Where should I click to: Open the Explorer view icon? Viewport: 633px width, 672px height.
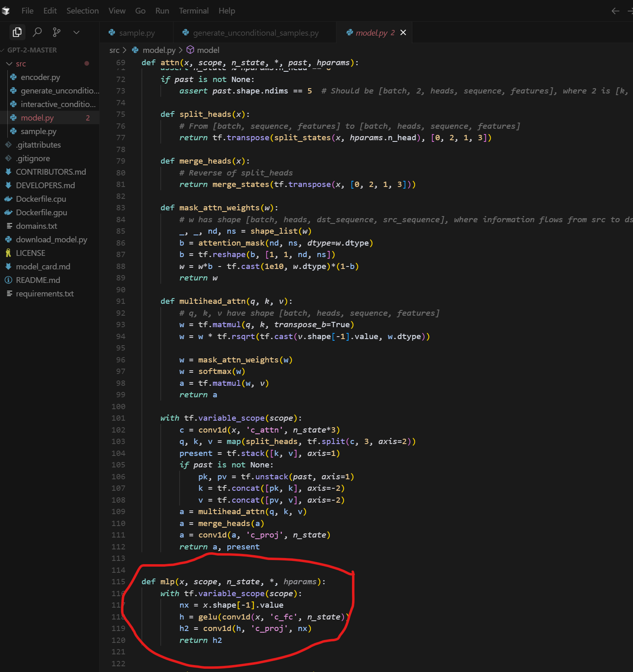[x=17, y=32]
